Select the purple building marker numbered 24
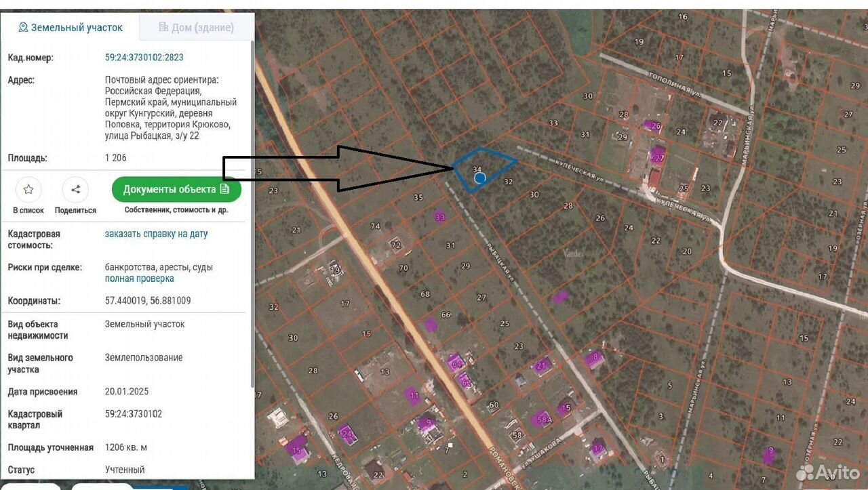868x490 pixels. (347, 434)
